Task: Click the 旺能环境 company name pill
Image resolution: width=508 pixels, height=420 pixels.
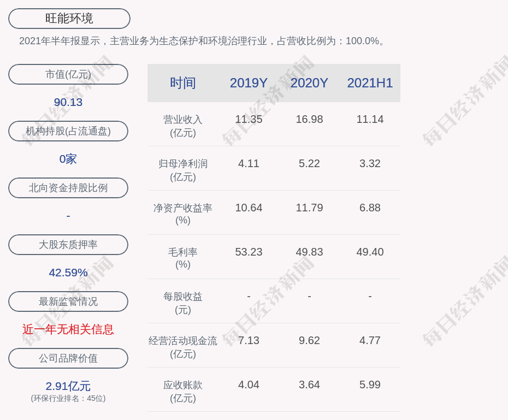Action: (x=69, y=19)
